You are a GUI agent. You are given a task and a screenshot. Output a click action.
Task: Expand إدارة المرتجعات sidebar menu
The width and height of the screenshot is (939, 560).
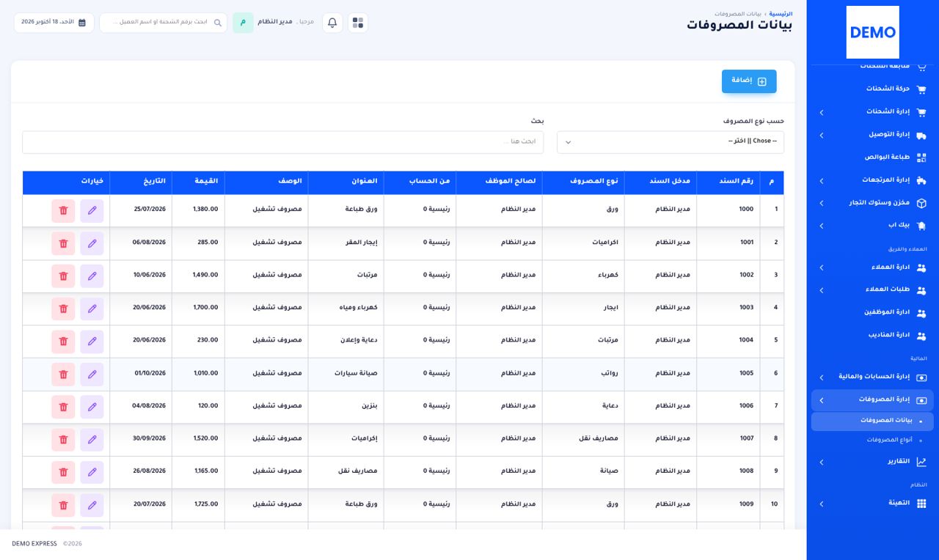[872, 180]
